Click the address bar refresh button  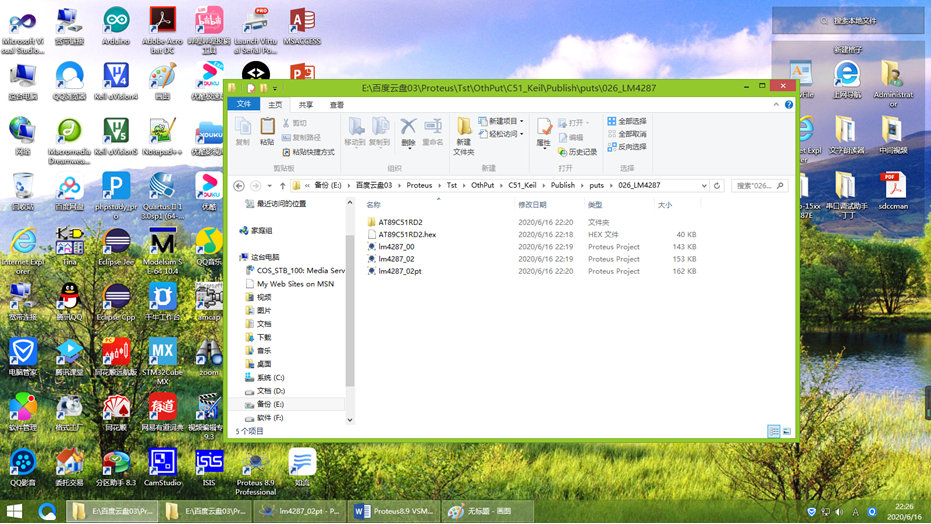pos(717,186)
